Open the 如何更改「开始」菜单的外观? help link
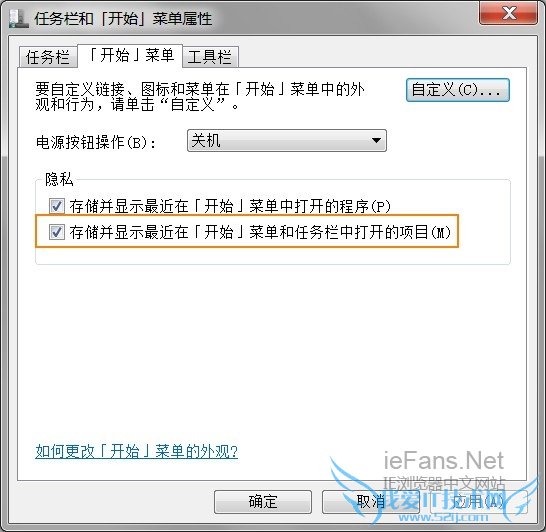This screenshot has width=546, height=532. pyautogui.click(x=136, y=452)
